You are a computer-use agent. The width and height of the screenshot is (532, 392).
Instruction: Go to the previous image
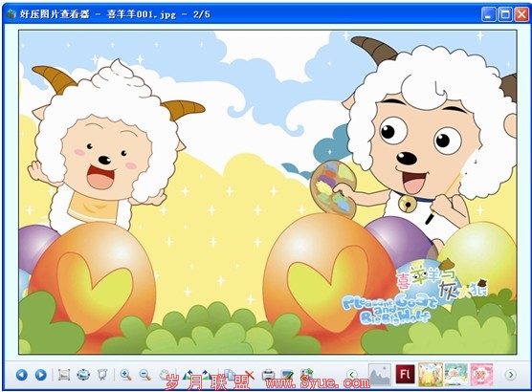22,375
